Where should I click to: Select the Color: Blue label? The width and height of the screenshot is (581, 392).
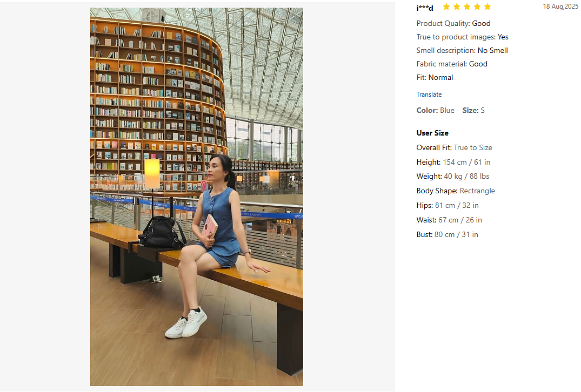click(x=435, y=110)
